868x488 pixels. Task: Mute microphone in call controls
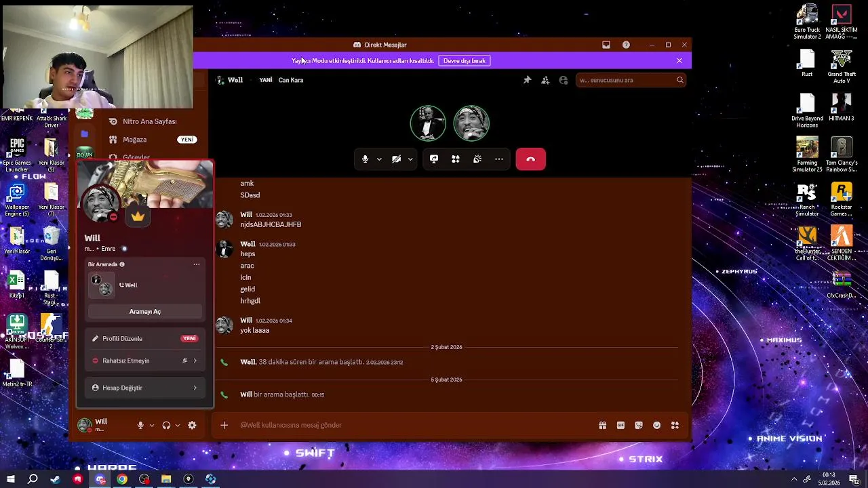tap(365, 159)
